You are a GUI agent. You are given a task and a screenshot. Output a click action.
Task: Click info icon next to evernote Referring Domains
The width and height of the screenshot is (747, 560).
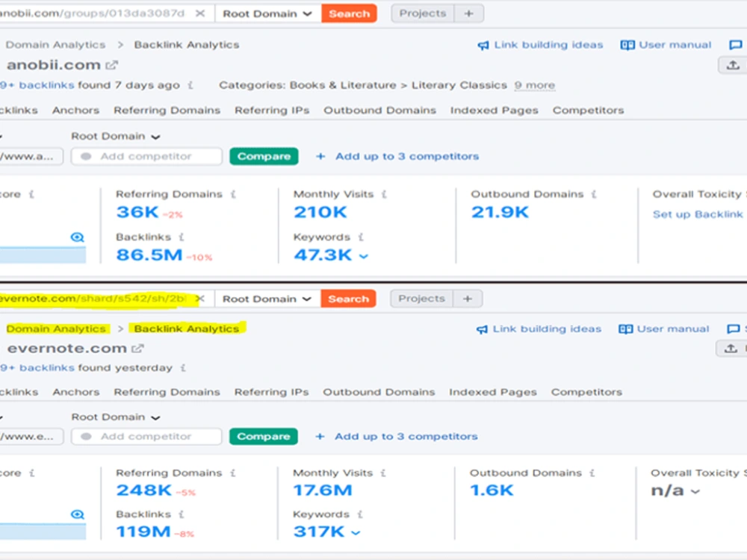pyautogui.click(x=232, y=473)
